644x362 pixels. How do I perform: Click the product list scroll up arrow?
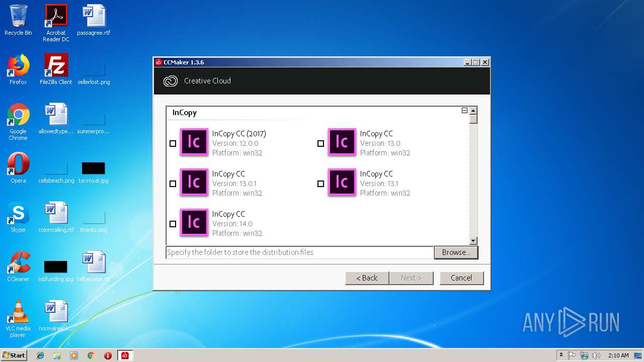(473, 111)
